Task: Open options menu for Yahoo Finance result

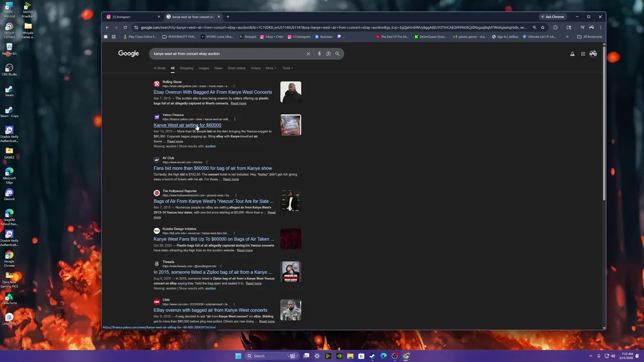Action: point(234,119)
